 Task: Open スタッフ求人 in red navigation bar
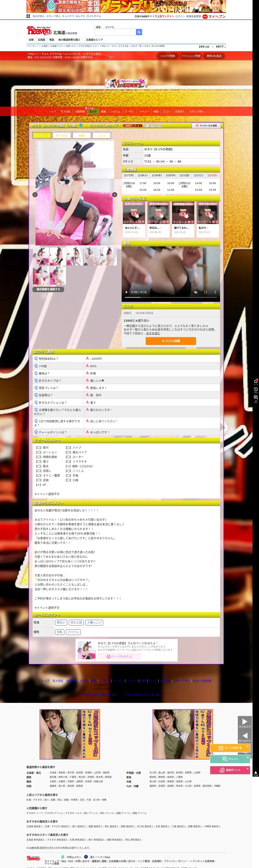click(x=196, y=111)
